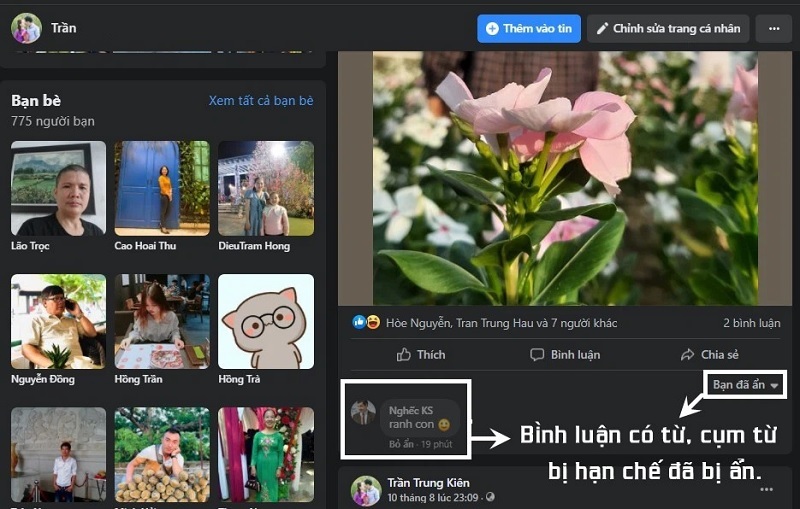Click the Hồng Trà name link

[239, 379]
